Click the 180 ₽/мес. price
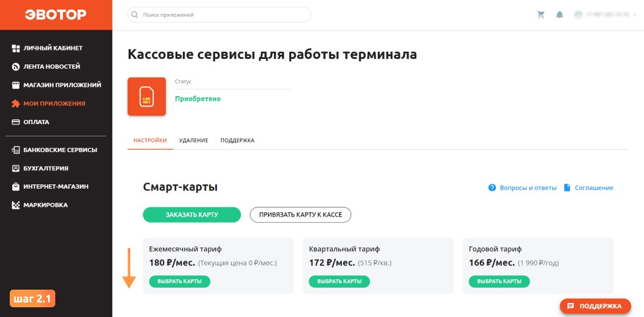 click(x=172, y=263)
